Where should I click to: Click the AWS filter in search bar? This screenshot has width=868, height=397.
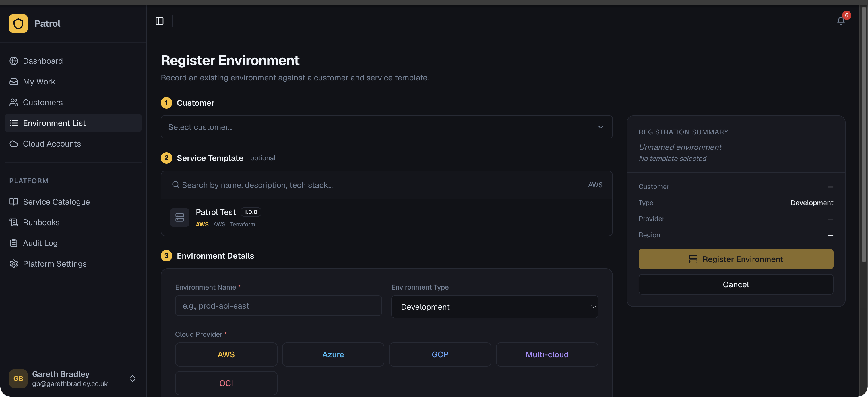[595, 185]
